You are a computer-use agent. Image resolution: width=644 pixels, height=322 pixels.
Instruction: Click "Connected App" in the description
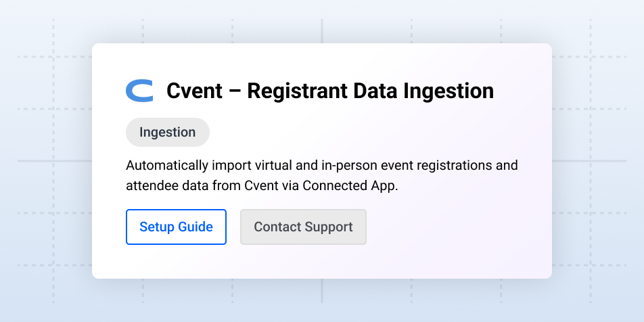(350, 186)
